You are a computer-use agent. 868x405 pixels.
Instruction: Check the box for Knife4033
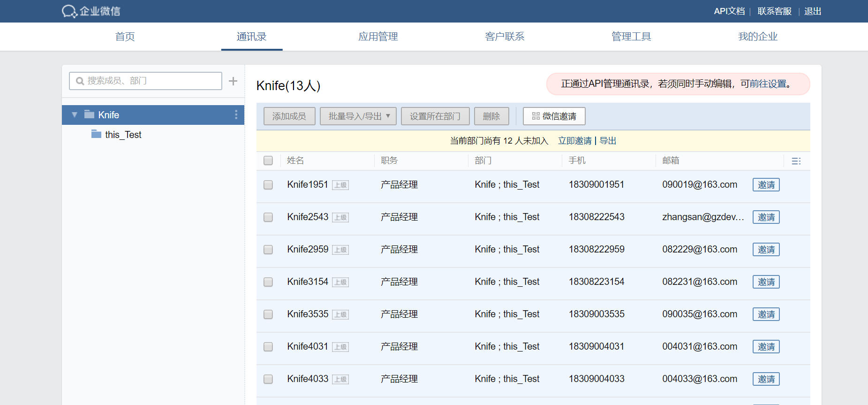[x=268, y=379]
